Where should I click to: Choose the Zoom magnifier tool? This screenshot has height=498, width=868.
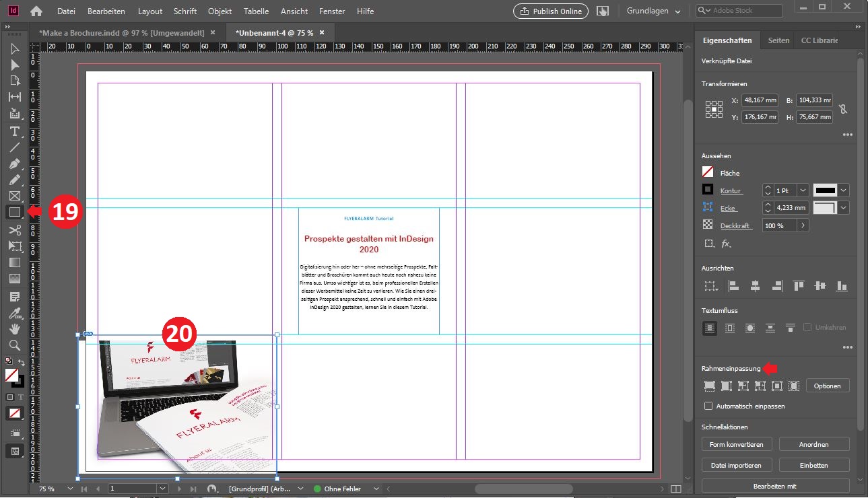pos(14,345)
